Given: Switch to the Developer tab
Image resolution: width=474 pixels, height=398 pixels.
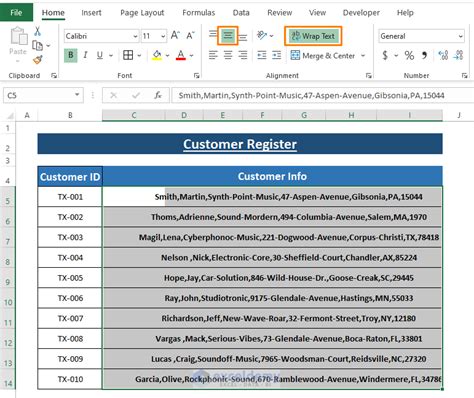Looking at the screenshot, I should coord(361,13).
